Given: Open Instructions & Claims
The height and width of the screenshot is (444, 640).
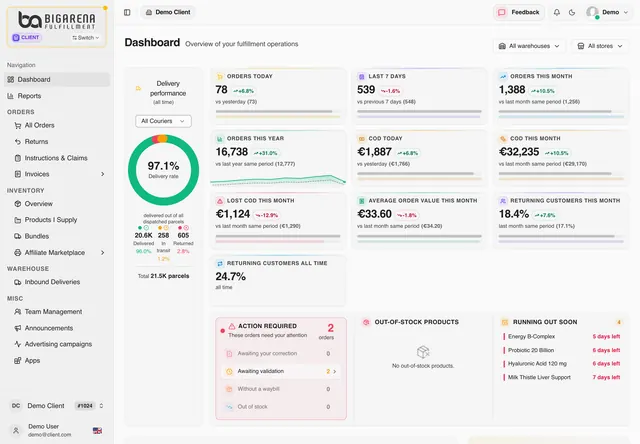Looking at the screenshot, I should pos(56,158).
